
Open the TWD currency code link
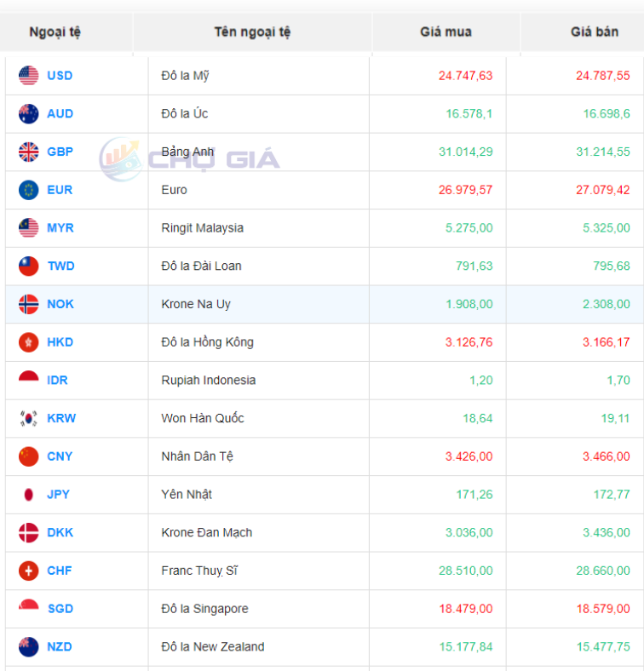[x=60, y=267]
